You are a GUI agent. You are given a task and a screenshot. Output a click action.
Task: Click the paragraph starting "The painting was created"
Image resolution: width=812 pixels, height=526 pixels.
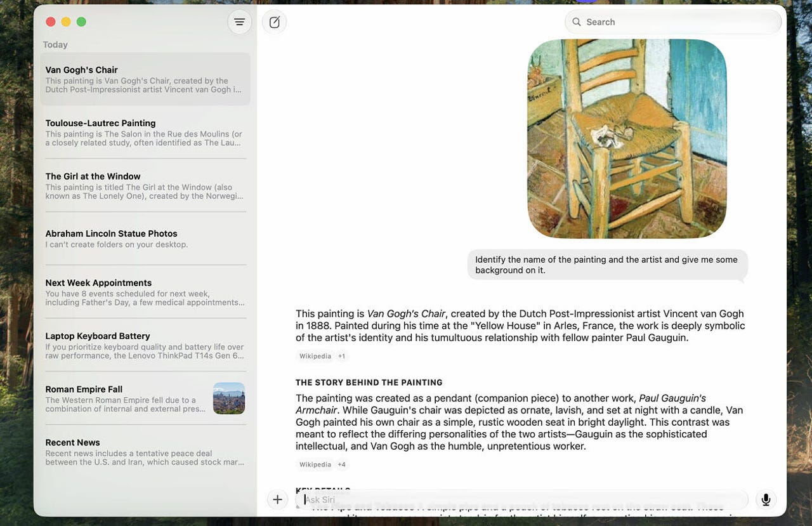click(520, 422)
